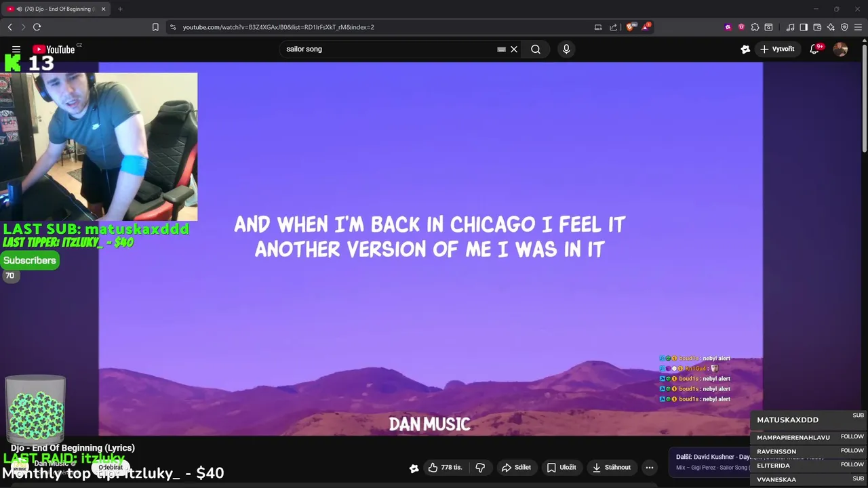Open the account avatar menu
Screen dimensions: 868x488
(x=840, y=49)
